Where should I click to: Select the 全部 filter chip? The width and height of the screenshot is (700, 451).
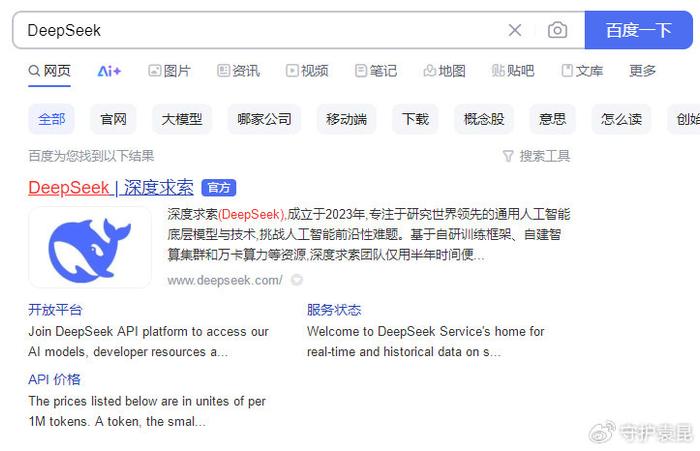51,119
